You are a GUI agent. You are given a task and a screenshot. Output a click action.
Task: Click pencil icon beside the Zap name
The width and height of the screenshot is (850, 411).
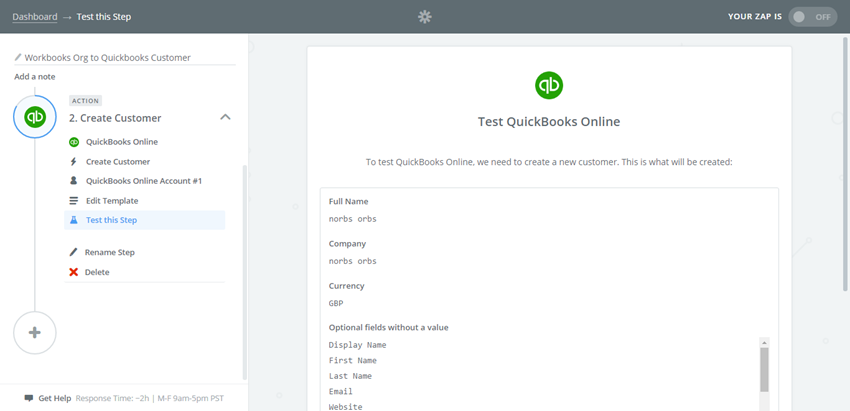tap(18, 57)
